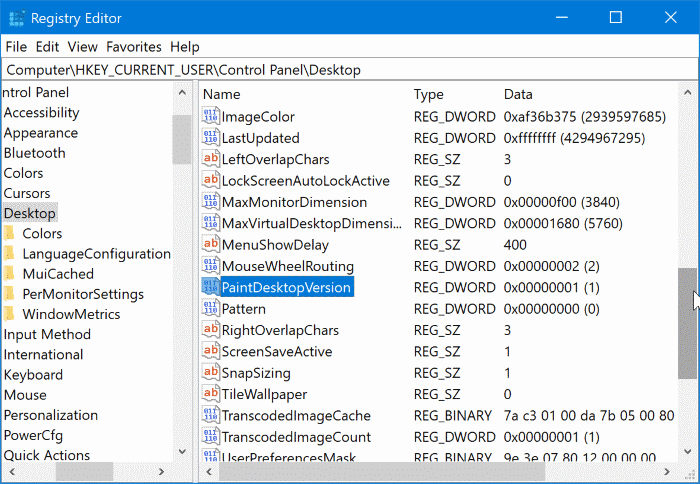Screen dimensions: 700x484
Task: Click values pane scroll up arrow
Action: click(x=688, y=93)
